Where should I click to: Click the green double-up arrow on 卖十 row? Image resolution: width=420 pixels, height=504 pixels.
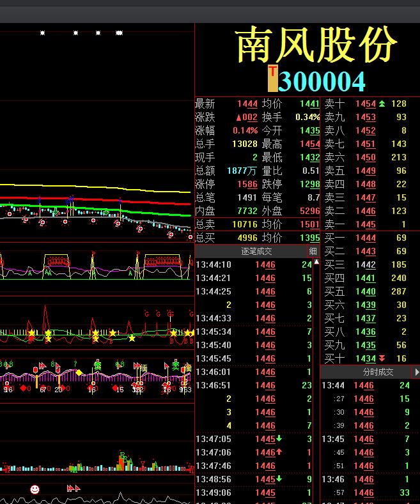(x=382, y=104)
